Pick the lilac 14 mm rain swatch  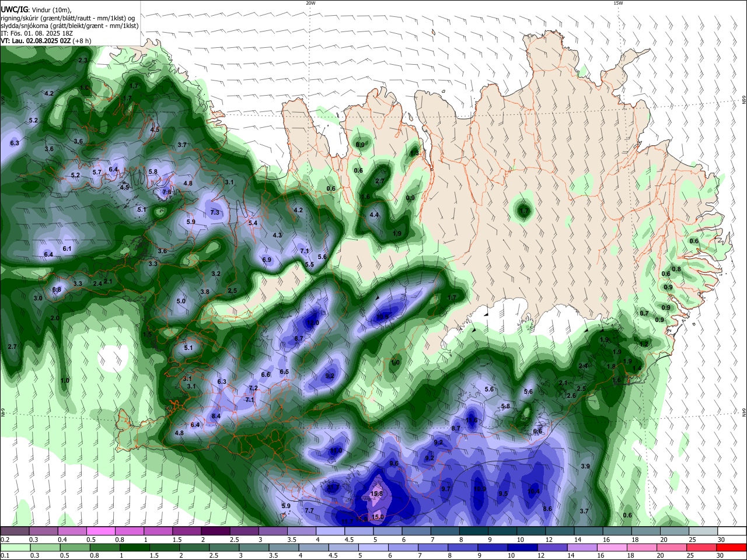pyautogui.click(x=582, y=548)
